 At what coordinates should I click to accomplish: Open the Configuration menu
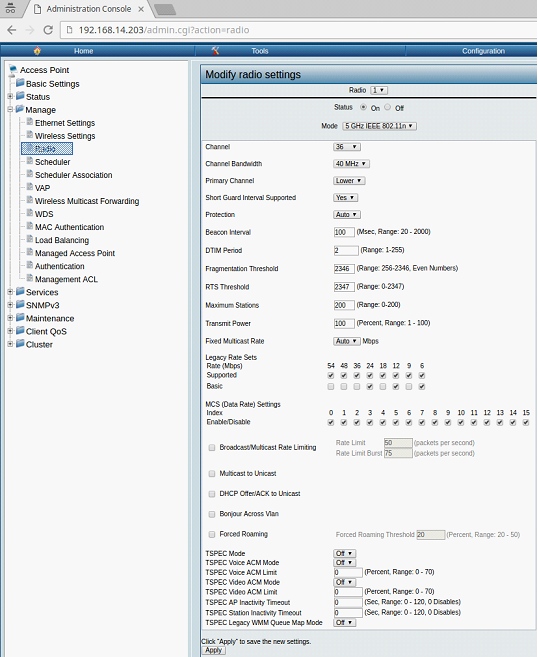click(483, 51)
